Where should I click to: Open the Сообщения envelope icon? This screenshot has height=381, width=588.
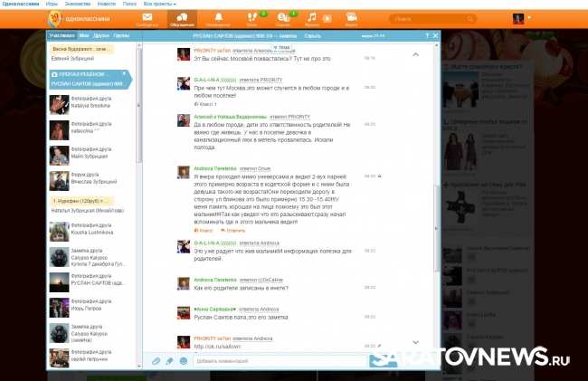[148, 19]
